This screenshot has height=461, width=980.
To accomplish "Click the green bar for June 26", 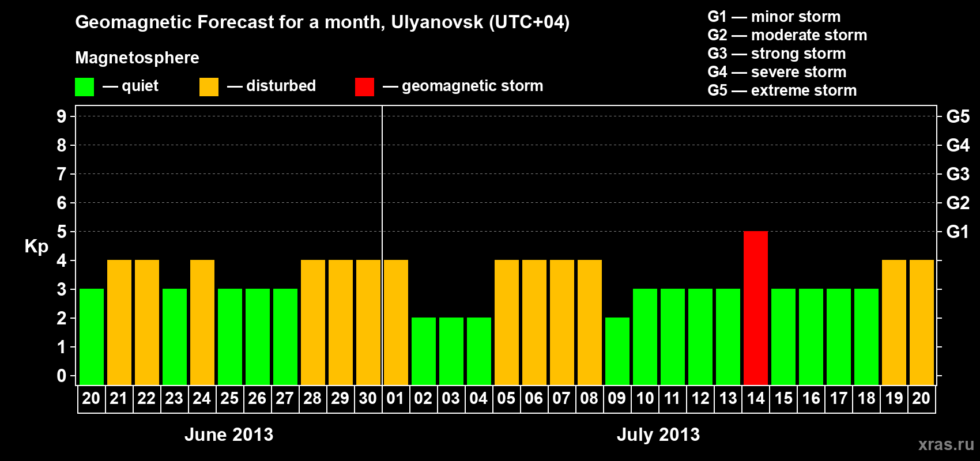I will (x=258, y=337).
